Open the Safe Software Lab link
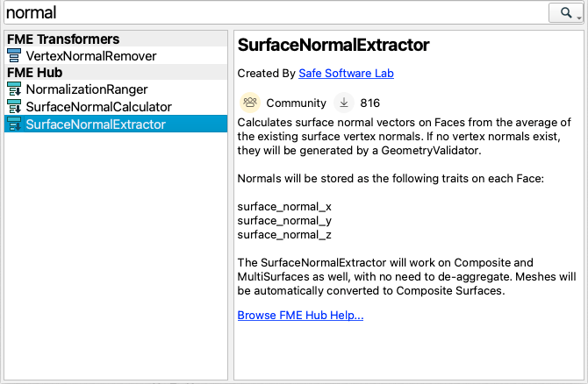Screen dimensions: 588x384 click(x=346, y=73)
